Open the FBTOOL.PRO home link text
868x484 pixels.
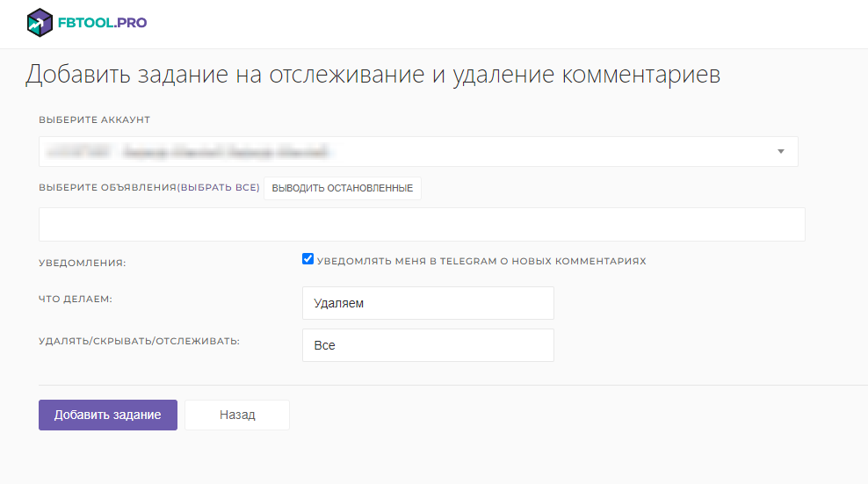tap(103, 23)
